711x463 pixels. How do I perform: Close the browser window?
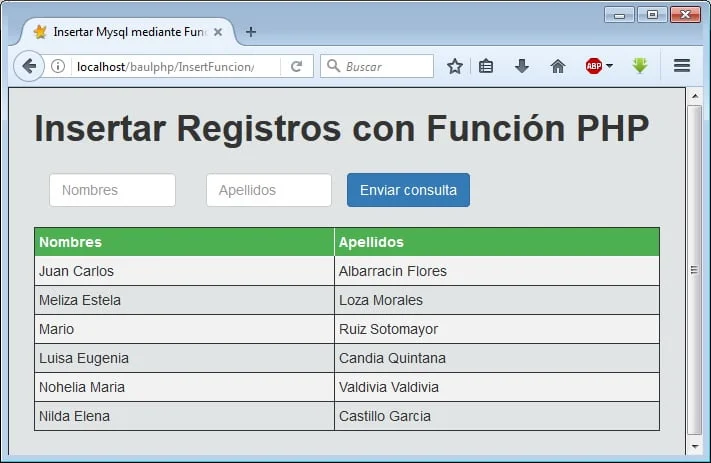tap(686, 15)
